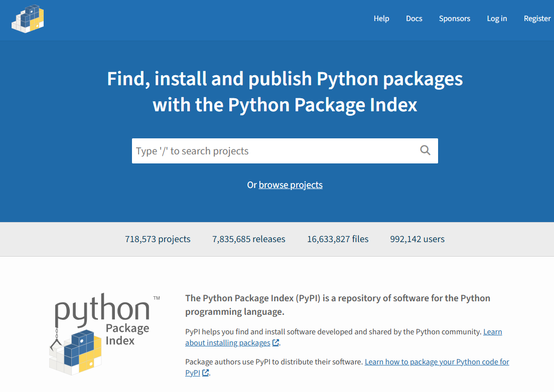Screen dimensions: 554x392
Task: Open the Register page
Action: 537,19
